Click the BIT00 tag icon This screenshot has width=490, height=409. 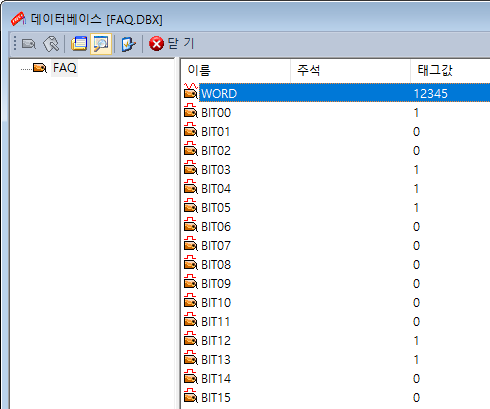[x=190, y=111]
